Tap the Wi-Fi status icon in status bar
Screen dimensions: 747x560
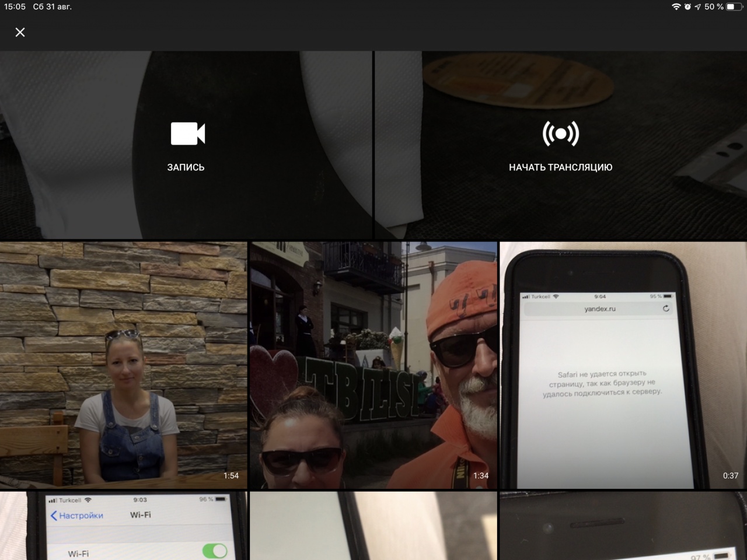coord(676,6)
